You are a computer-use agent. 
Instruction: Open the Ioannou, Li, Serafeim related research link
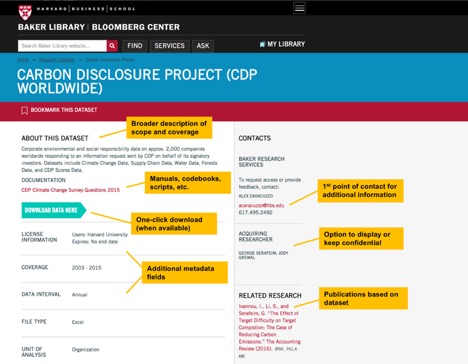[269, 327]
